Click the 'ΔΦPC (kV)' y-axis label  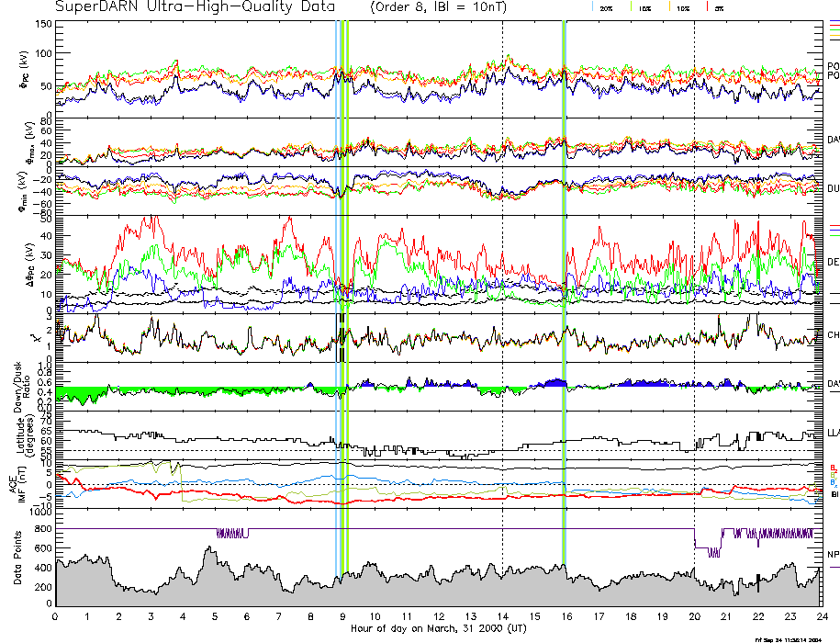pos(31,264)
